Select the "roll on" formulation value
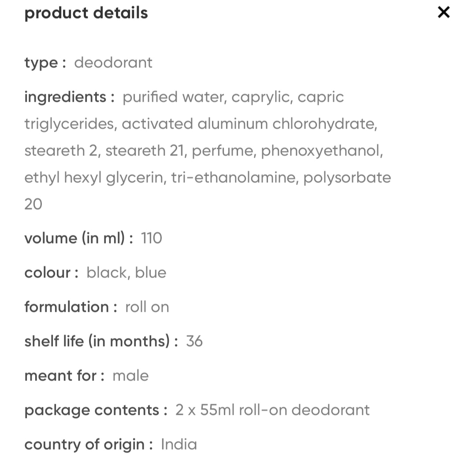The width and height of the screenshot is (476, 458). tap(147, 307)
